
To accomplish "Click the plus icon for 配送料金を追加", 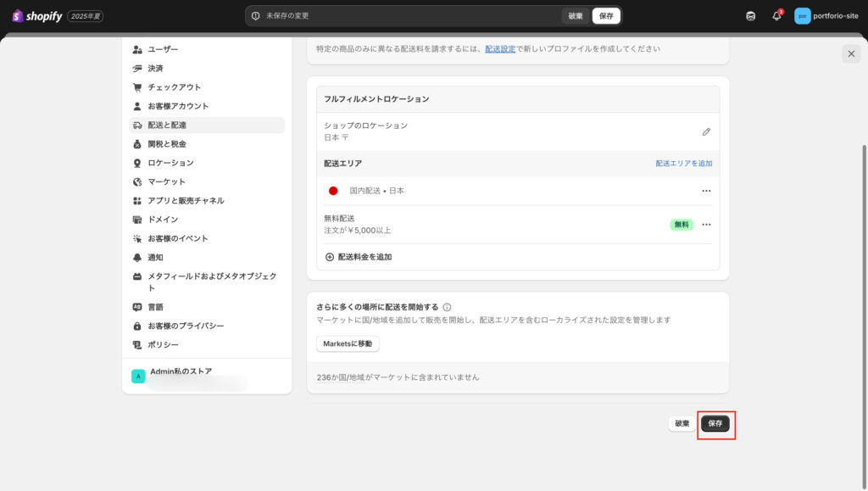I will [330, 257].
